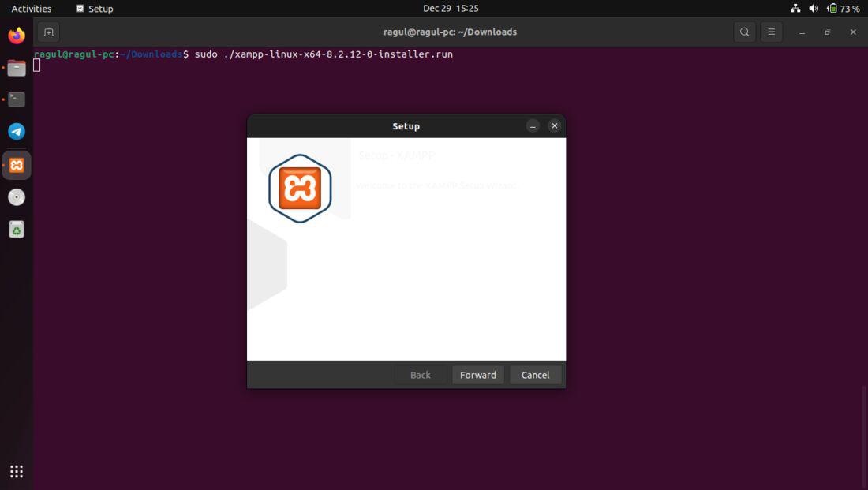Viewport: 868px width, 490px height.
Task: Open the disc drive dock icon
Action: click(17, 197)
